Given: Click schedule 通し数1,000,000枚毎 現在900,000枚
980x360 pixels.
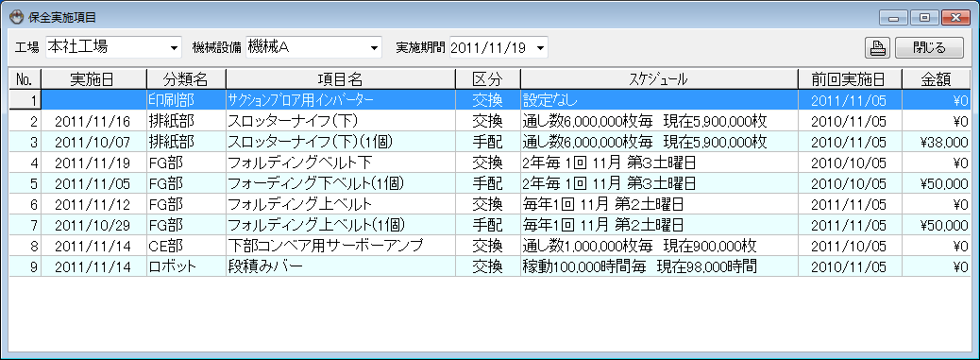Looking at the screenshot, I should pyautogui.click(x=659, y=246).
